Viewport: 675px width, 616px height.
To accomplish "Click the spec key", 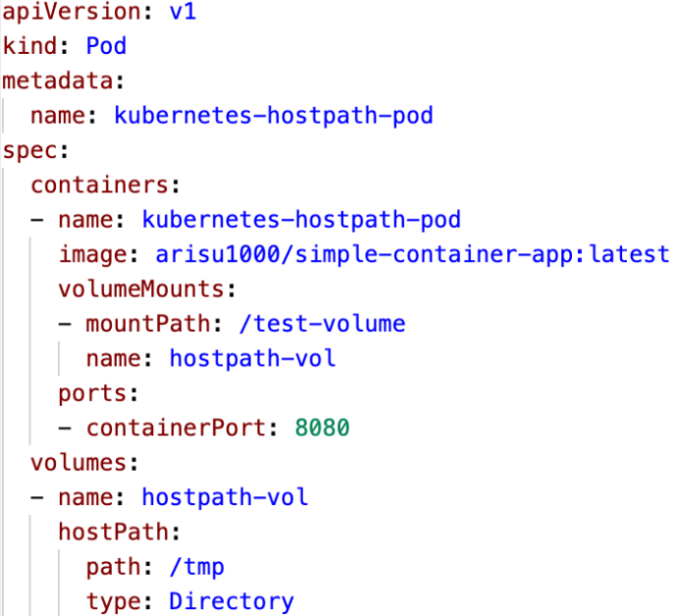I will click(29, 151).
